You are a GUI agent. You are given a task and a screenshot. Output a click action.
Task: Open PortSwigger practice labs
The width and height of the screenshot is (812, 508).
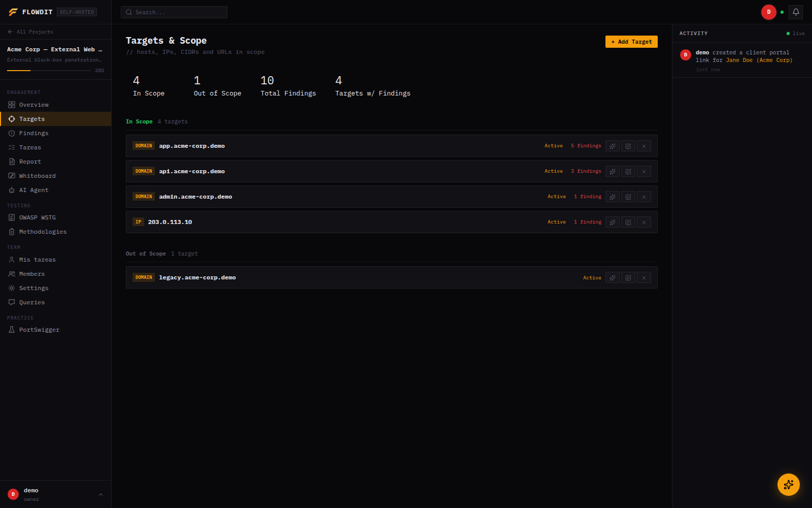click(56, 330)
